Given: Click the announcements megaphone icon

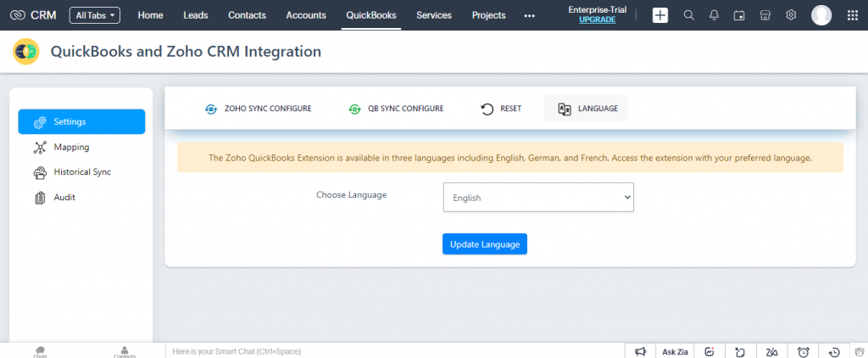Looking at the screenshot, I should (x=641, y=351).
